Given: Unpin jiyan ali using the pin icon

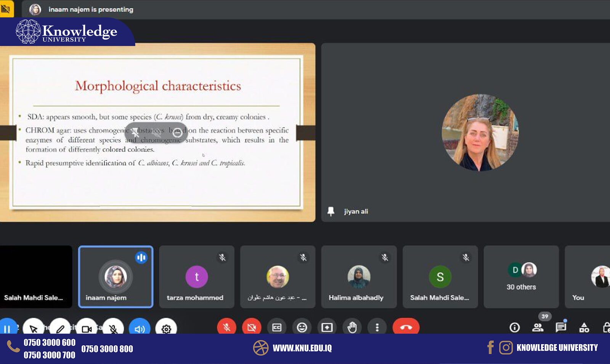Looking at the screenshot, I should coord(331,211).
